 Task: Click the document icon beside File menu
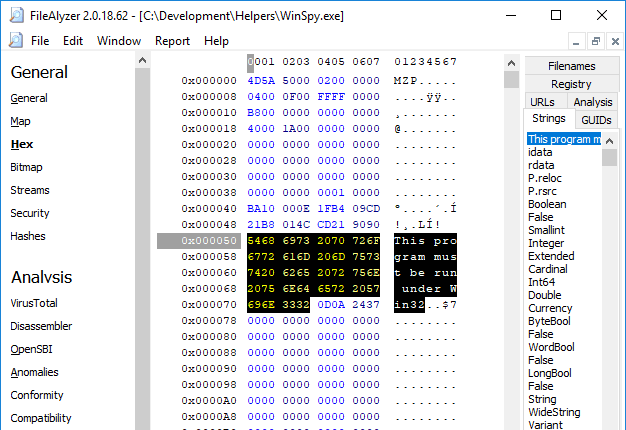point(16,40)
